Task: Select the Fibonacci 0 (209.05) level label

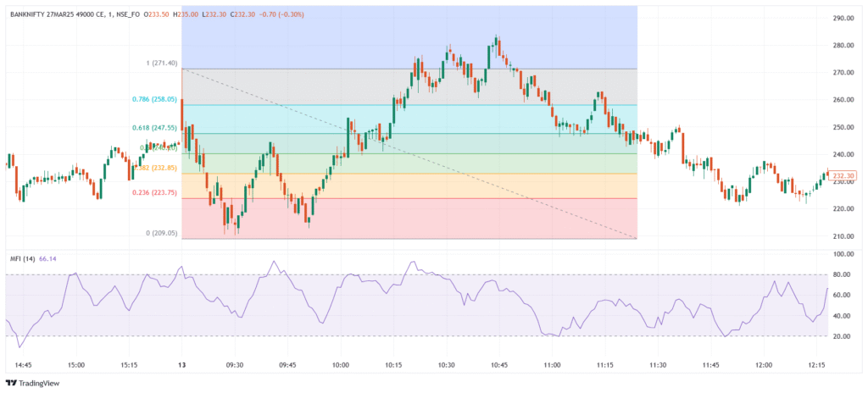Action: tap(156, 233)
